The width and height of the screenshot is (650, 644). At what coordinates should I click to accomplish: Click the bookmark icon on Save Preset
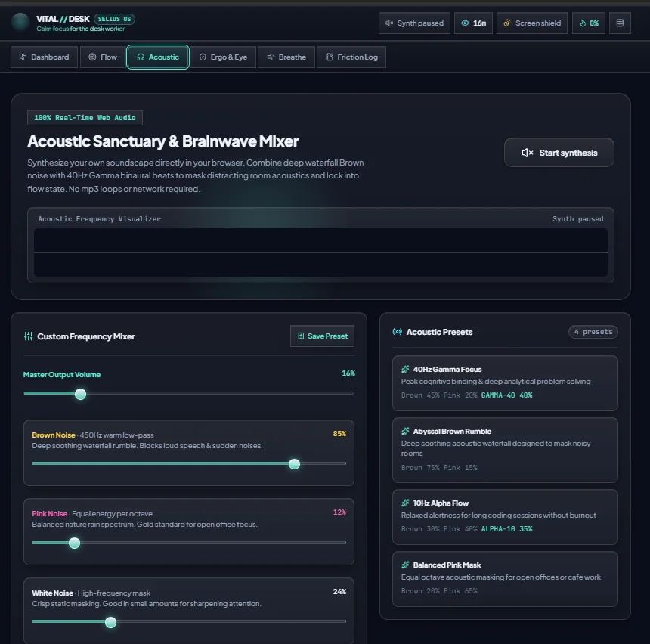301,336
